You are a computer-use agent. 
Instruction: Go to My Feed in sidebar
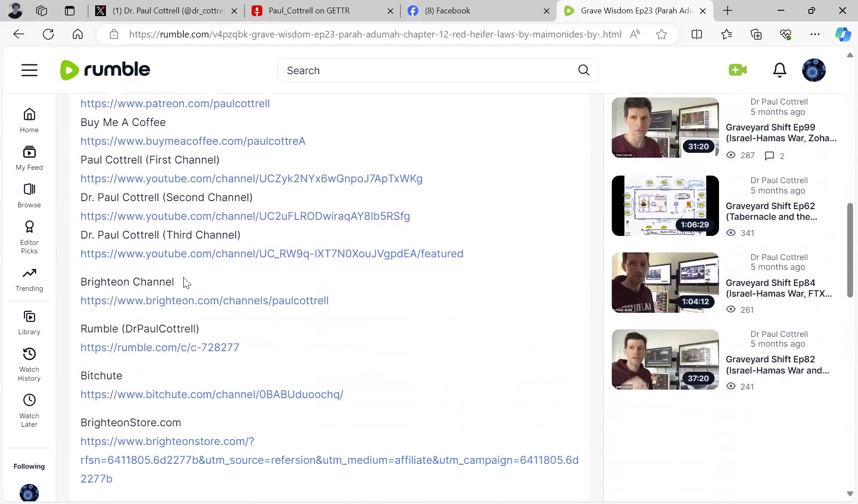point(29,158)
